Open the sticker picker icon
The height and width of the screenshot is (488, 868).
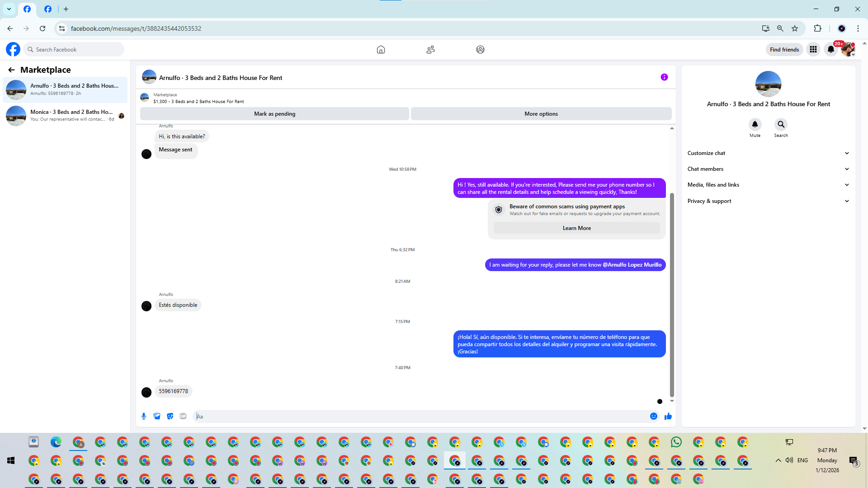(x=170, y=416)
